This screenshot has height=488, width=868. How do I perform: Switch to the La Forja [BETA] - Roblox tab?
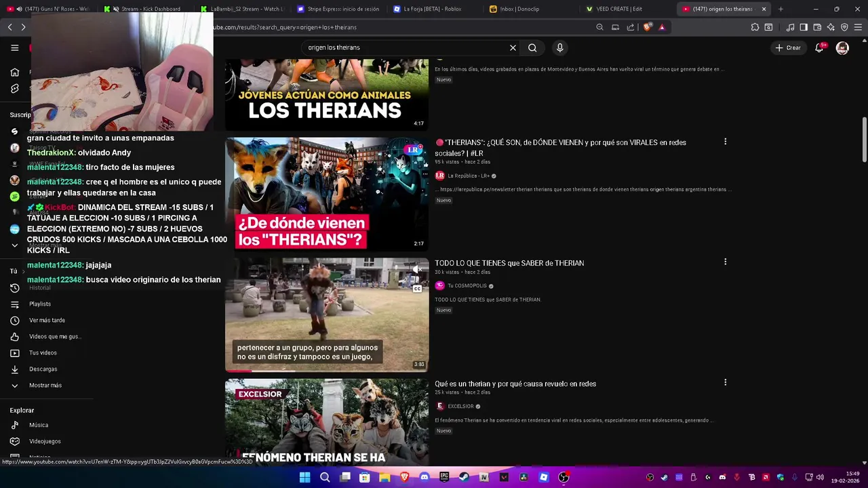[x=434, y=9]
